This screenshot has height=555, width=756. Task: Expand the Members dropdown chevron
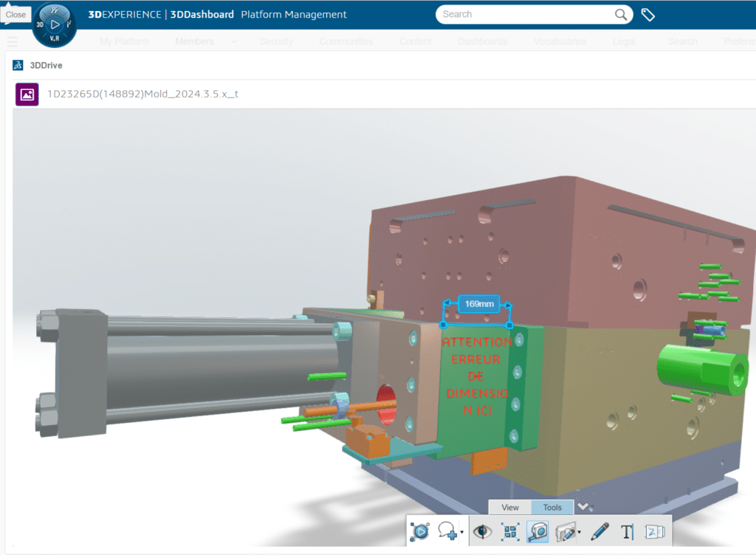(234, 41)
